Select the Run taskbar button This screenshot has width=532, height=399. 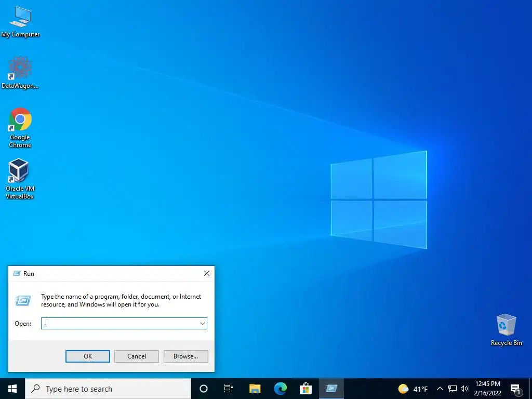pyautogui.click(x=331, y=389)
